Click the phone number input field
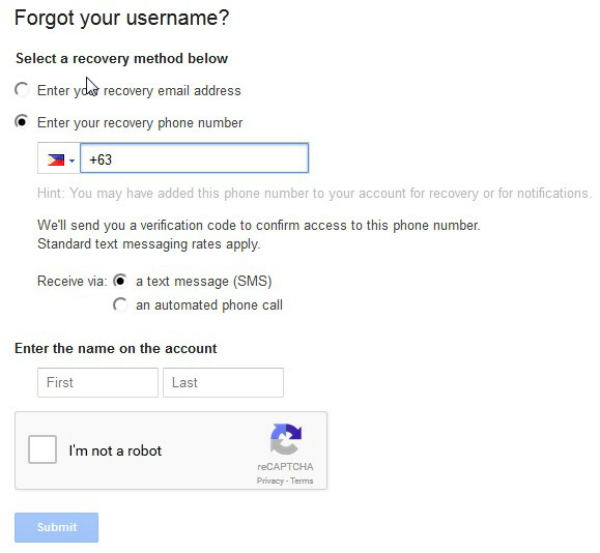 pos(194,158)
